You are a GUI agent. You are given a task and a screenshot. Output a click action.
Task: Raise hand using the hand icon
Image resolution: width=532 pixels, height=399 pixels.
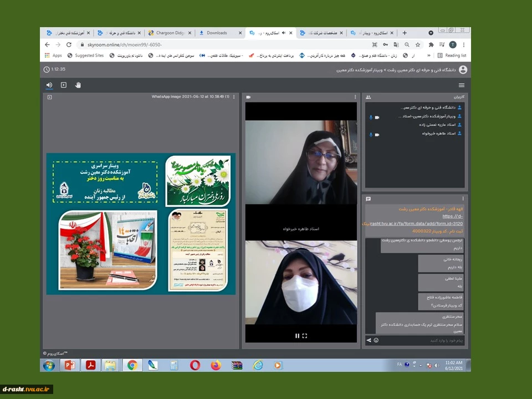click(78, 85)
